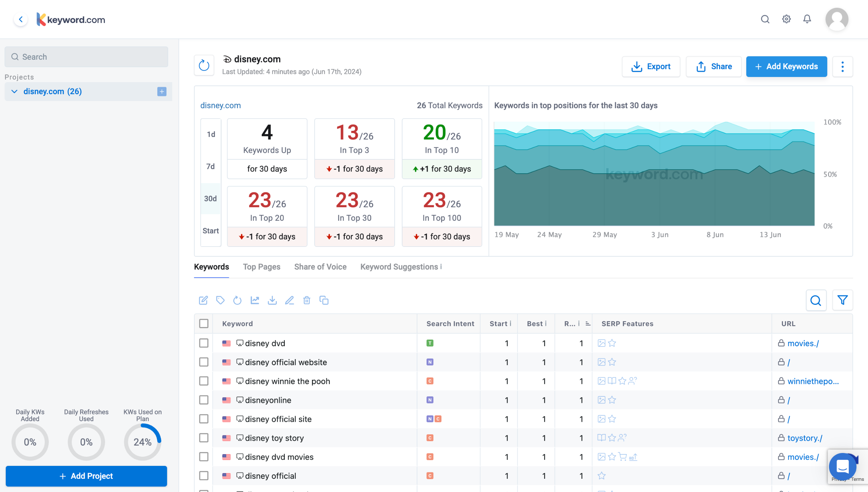
Task: Open notifications bell icon
Action: click(x=807, y=19)
